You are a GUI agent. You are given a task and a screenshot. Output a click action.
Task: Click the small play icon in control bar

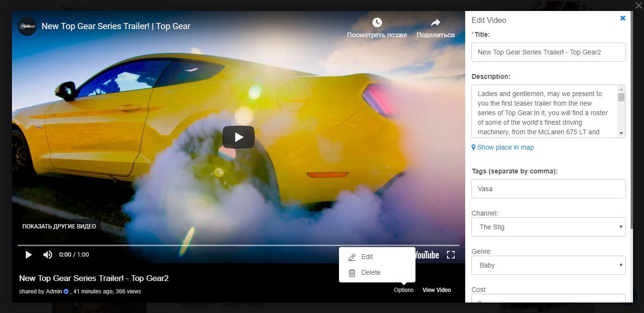click(29, 255)
